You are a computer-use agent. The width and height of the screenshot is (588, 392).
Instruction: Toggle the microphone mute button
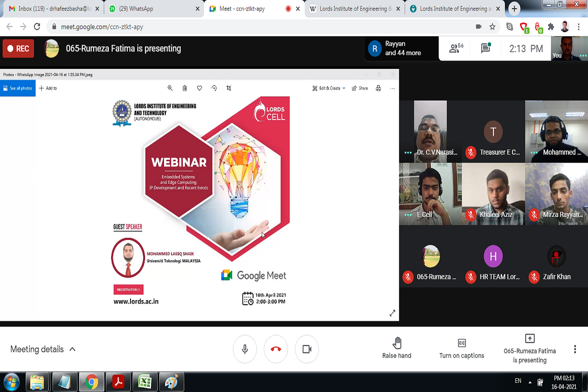click(245, 349)
